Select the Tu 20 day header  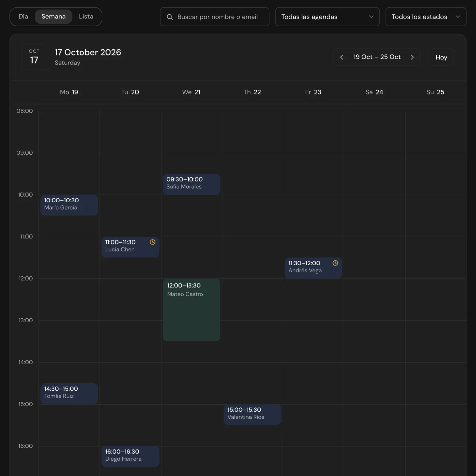(x=130, y=92)
